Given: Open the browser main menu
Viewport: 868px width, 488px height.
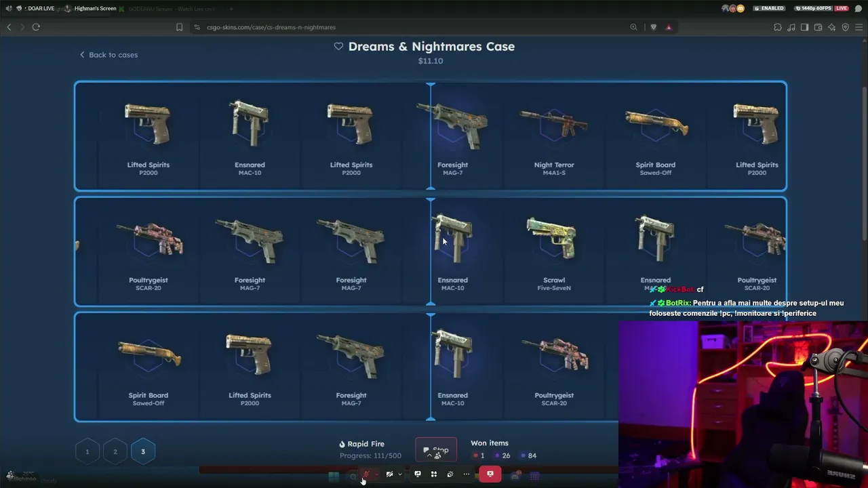Looking at the screenshot, I should point(859,27).
